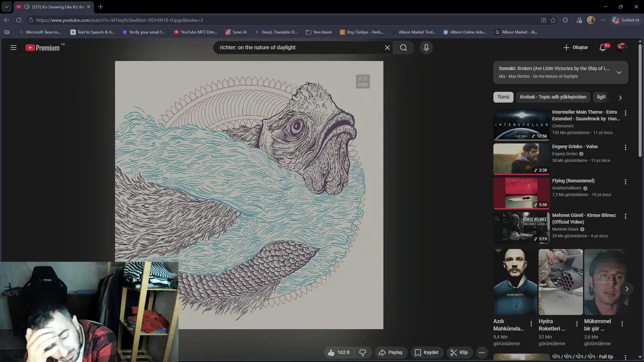Click the page vertical scrollbar
644x362 pixels.
pos(641,101)
